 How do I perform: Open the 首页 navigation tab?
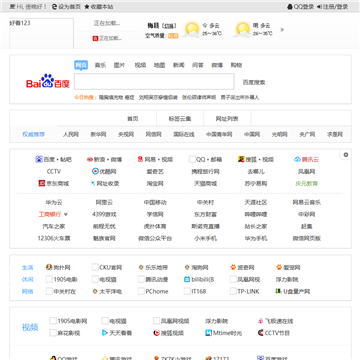pyautogui.click(x=133, y=119)
